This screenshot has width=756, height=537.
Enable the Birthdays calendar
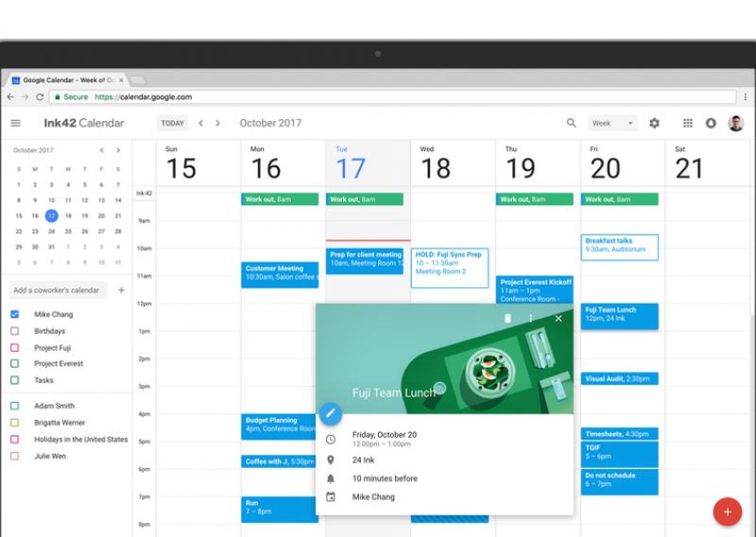(x=14, y=331)
